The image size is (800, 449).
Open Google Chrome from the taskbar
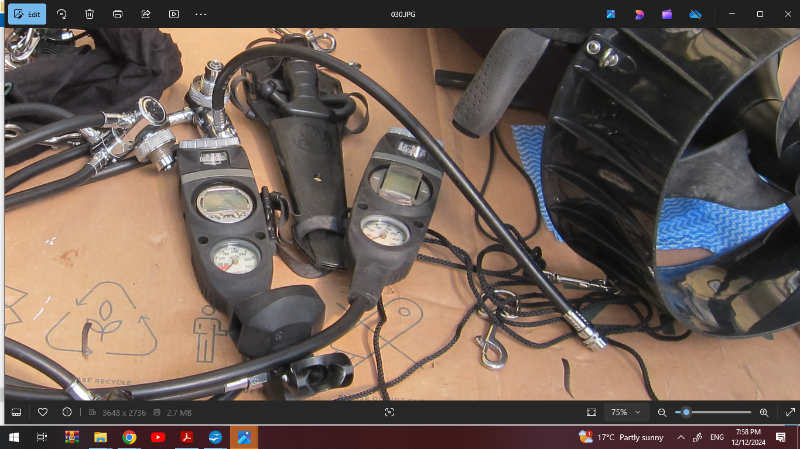coord(129,437)
